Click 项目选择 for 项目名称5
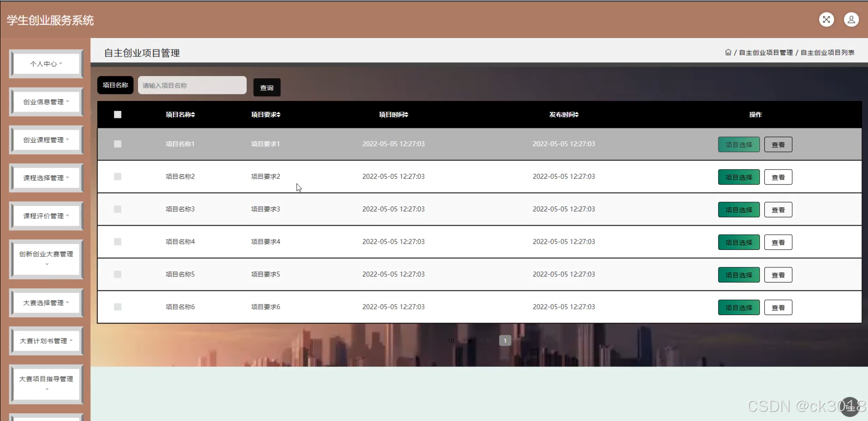The width and height of the screenshot is (868, 421). 739,275
